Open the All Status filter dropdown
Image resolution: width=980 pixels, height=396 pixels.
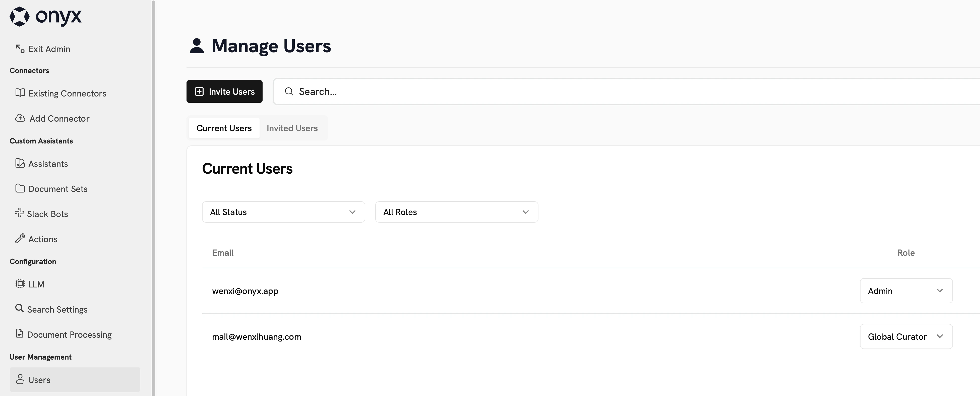point(283,212)
